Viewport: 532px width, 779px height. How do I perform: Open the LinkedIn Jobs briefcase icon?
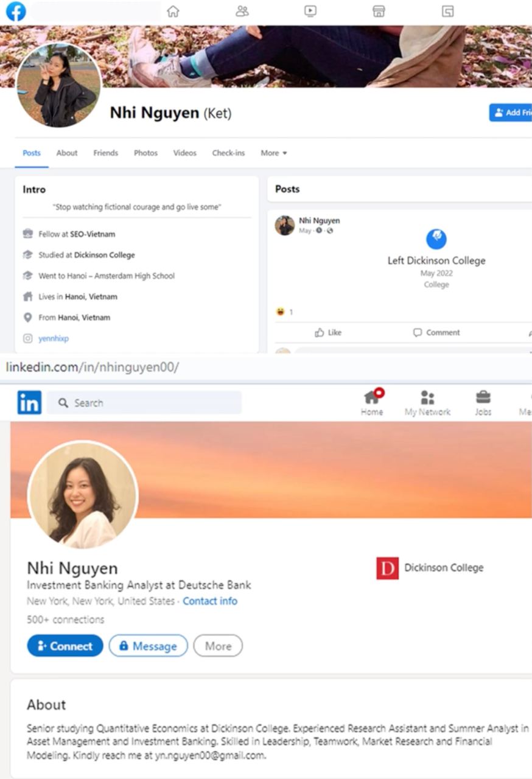483,403
